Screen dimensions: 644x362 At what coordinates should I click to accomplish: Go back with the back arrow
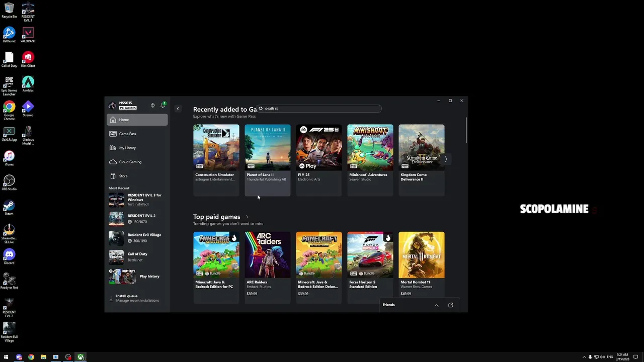click(178, 109)
